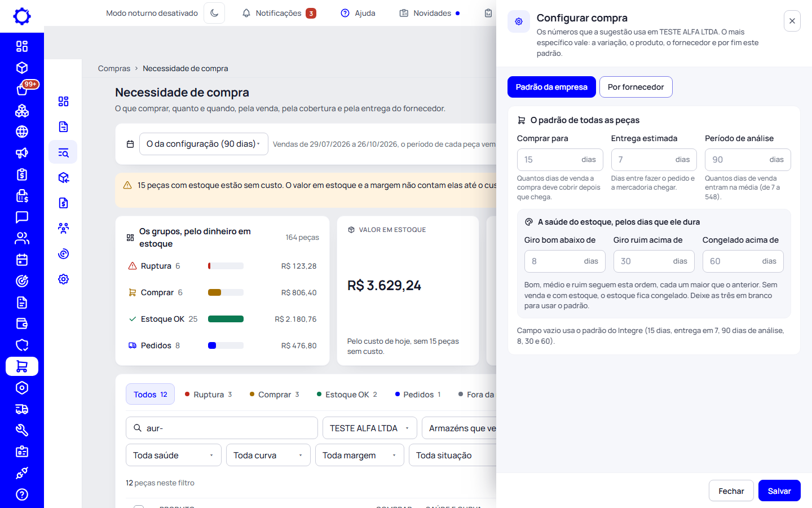Focus the Período de análise days input
Image resolution: width=812 pixels, height=508 pixels.
pos(748,159)
